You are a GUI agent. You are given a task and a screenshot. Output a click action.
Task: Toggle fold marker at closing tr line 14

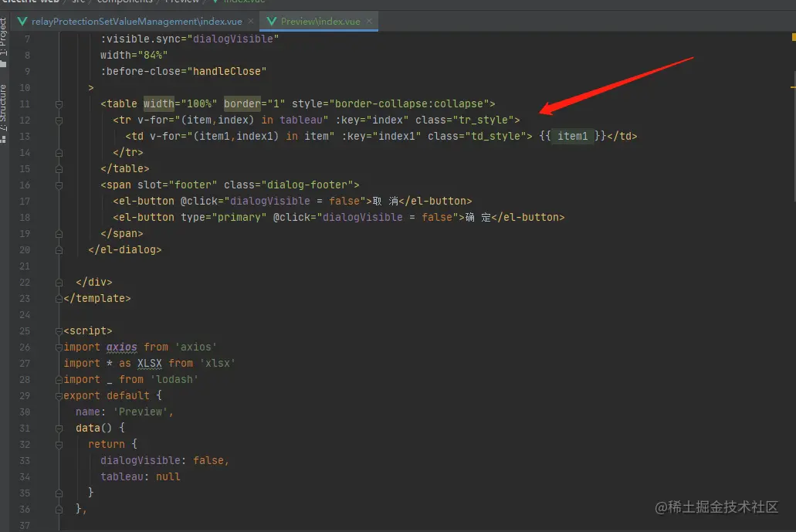pyautogui.click(x=59, y=153)
